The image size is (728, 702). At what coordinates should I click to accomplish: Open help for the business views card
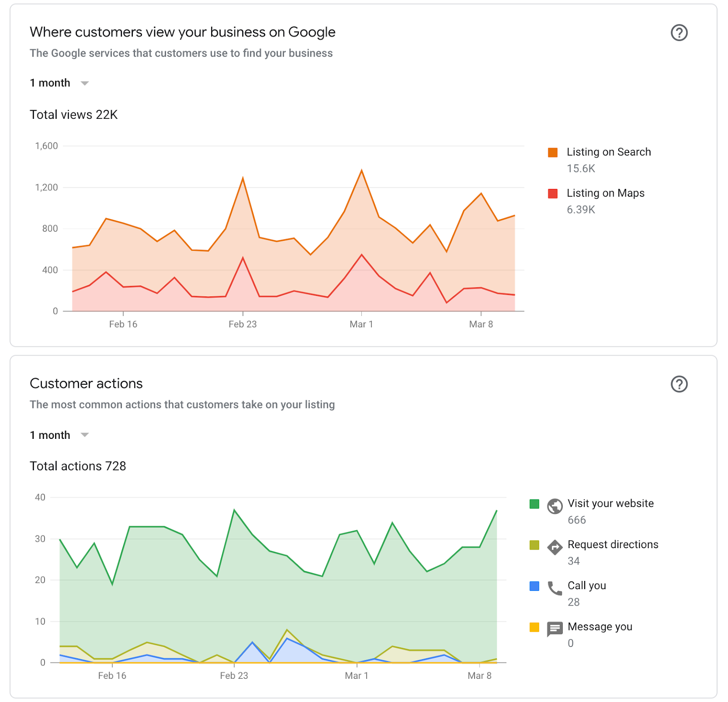[x=679, y=33]
